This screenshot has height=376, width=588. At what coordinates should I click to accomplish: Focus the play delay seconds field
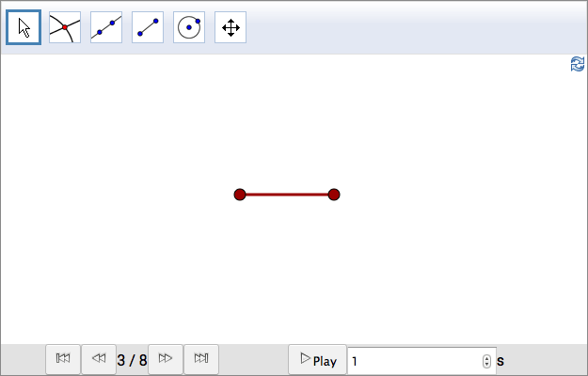421,361
